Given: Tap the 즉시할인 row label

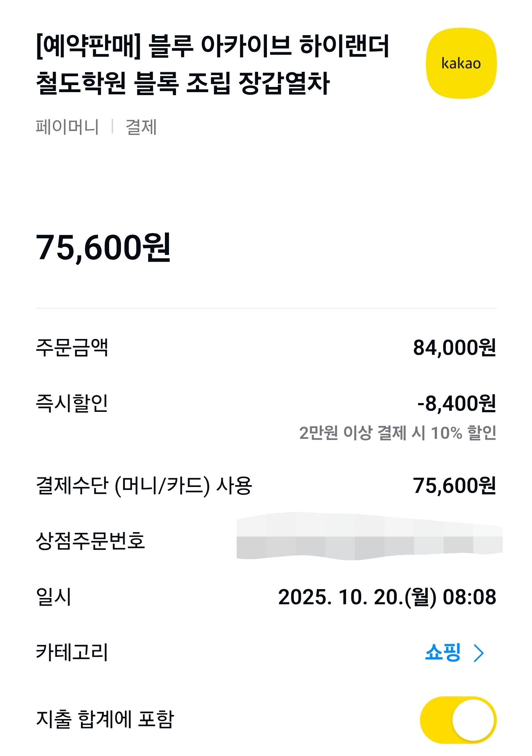Looking at the screenshot, I should (72, 403).
